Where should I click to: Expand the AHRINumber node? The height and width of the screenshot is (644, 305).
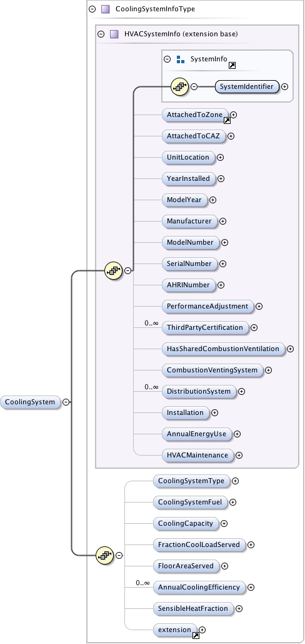(221, 285)
